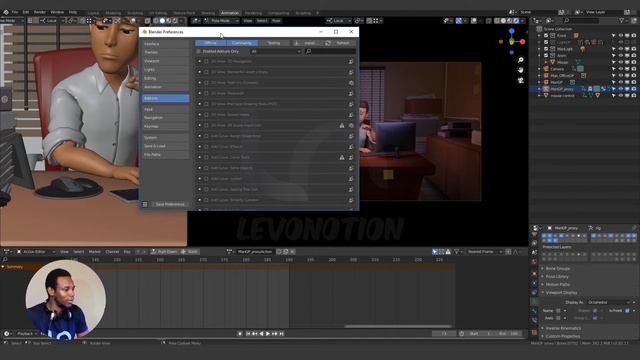This screenshot has width=640, height=360.
Task: Select rendered viewport shading icon
Action: [x=516, y=20]
